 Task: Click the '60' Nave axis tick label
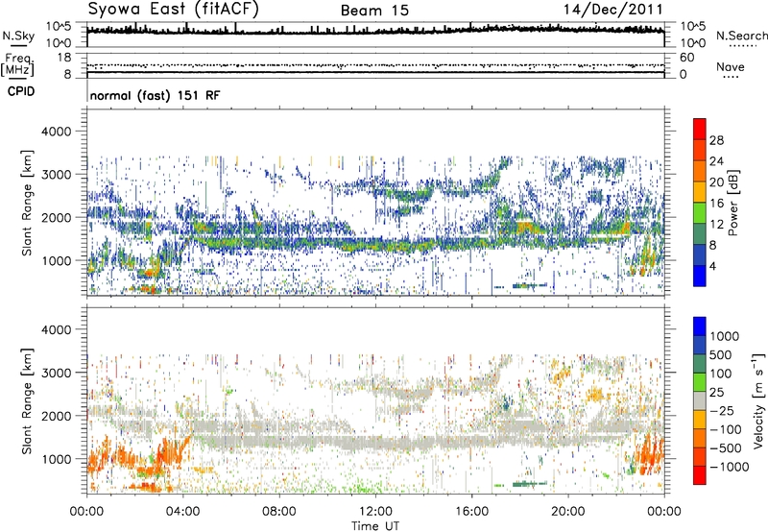coord(686,58)
